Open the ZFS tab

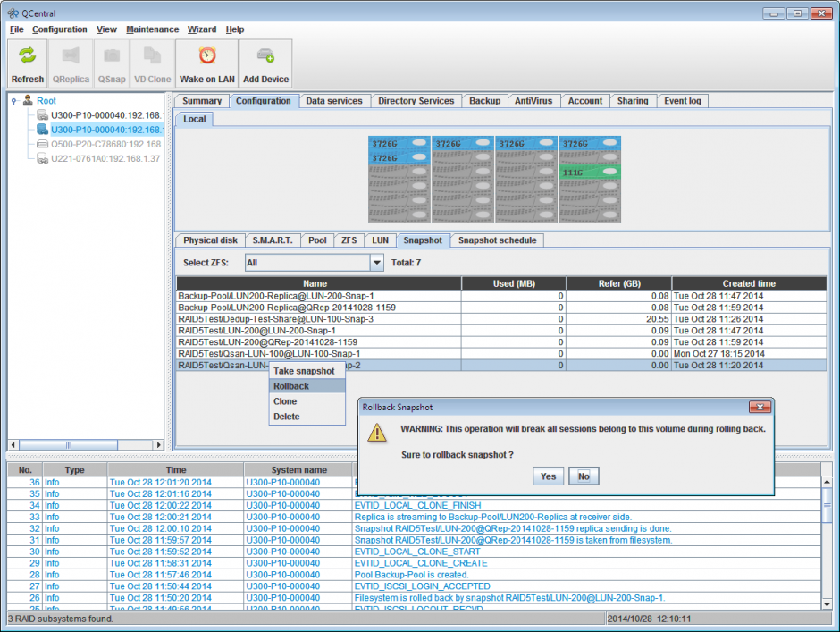(x=349, y=240)
